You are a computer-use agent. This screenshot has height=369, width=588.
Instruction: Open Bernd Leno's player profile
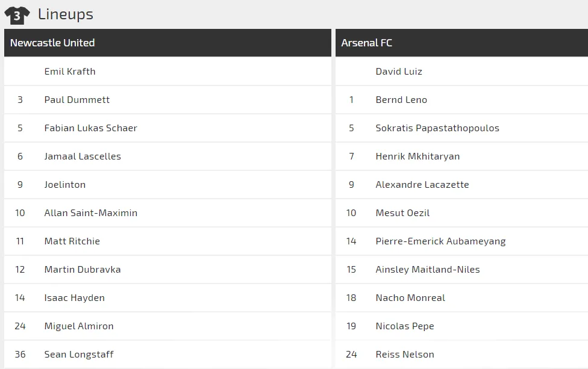click(x=401, y=100)
